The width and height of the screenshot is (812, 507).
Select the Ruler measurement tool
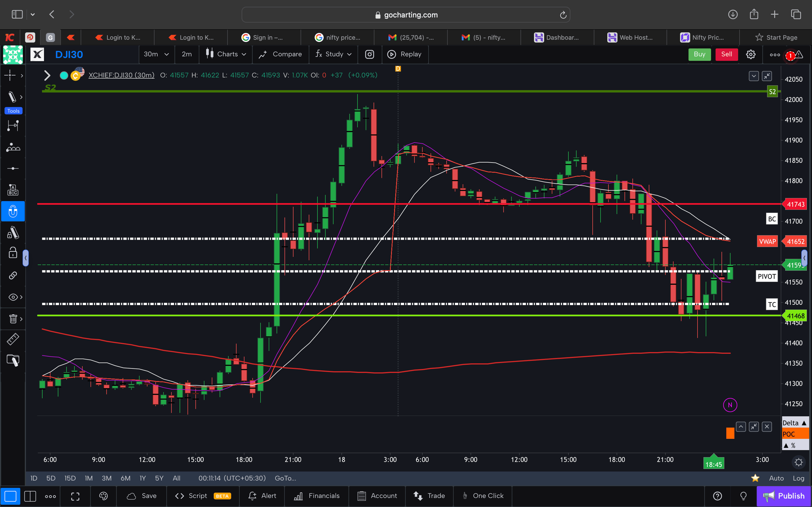click(13, 339)
